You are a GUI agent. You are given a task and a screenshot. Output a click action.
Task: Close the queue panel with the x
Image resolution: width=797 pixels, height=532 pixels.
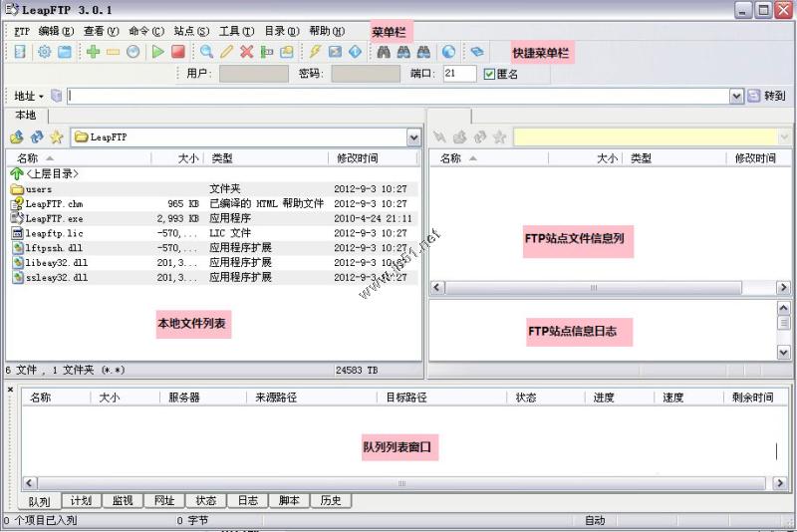pyautogui.click(x=10, y=390)
